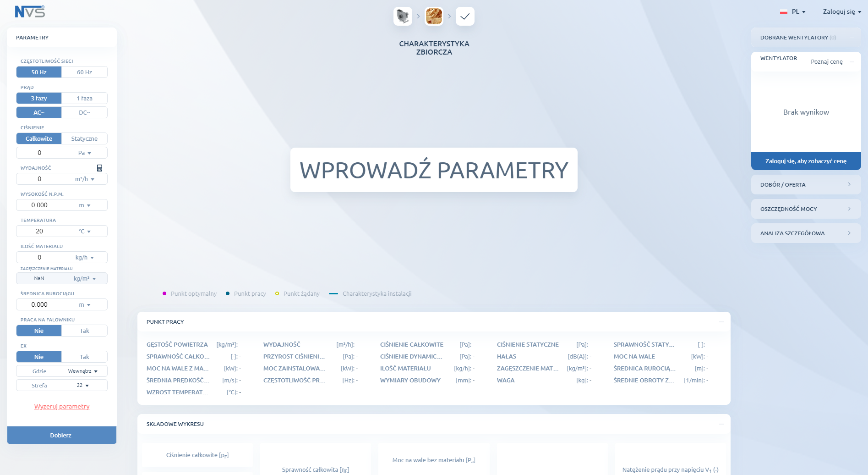
Task: Enable Praca na falowniku with Tak
Action: (84, 331)
